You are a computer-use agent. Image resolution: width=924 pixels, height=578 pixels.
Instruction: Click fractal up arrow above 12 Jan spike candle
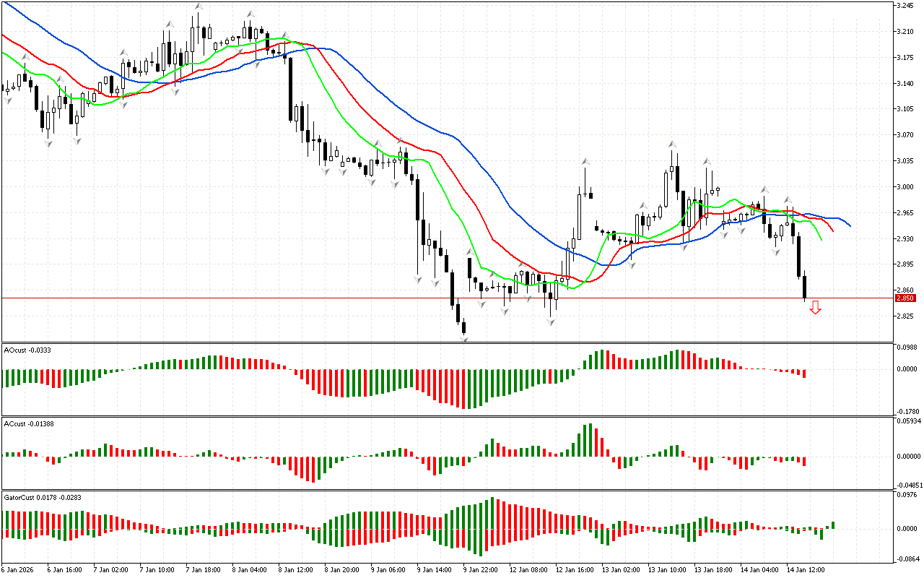coord(585,163)
